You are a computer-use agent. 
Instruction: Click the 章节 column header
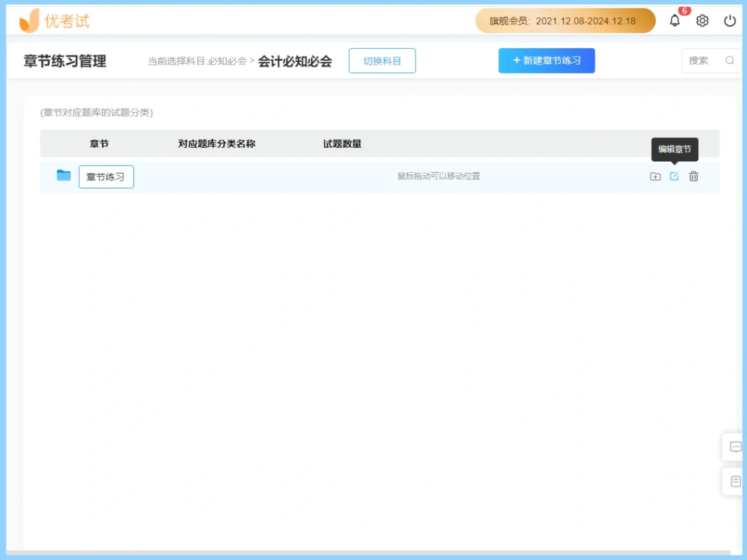click(99, 144)
